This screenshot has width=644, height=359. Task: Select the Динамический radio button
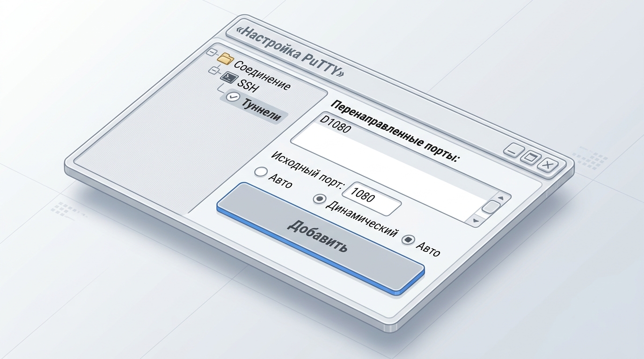click(320, 199)
